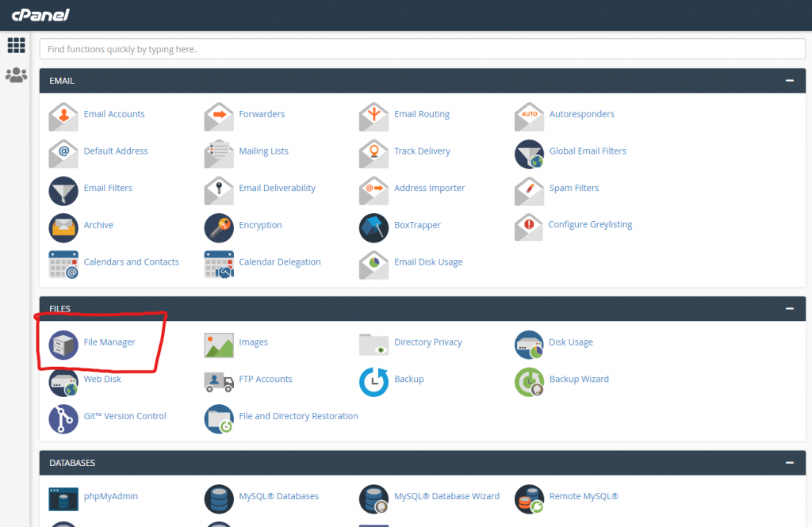Click the Calendar Delegation icon
The image size is (812, 527).
tap(219, 265)
